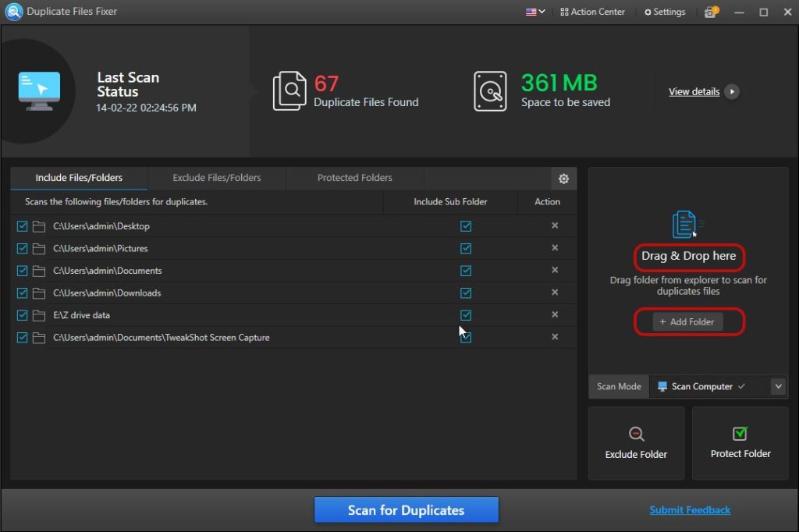
Task: Switch to Include Files/Folders tab
Action: coord(79,178)
